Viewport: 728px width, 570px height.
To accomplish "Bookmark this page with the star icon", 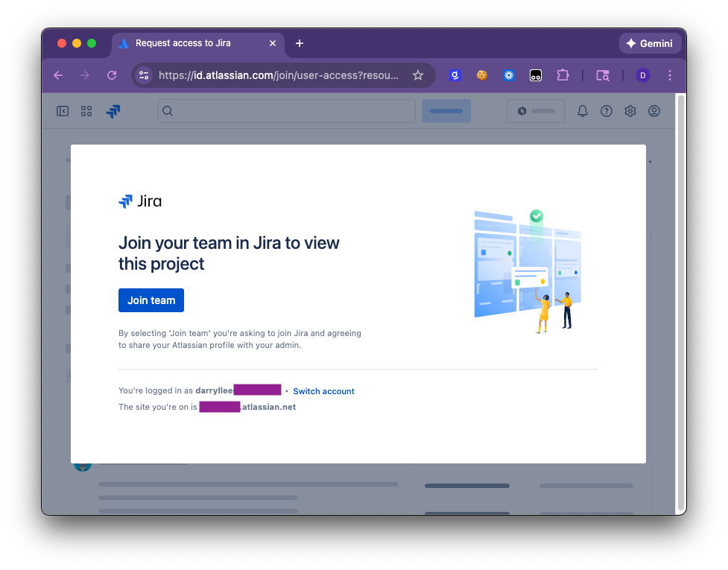I will (418, 75).
